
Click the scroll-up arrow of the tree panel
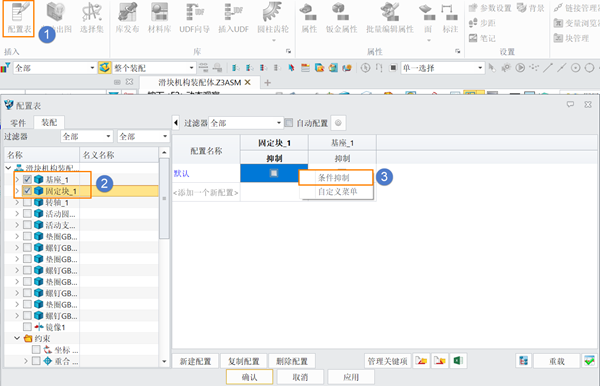tap(164, 152)
